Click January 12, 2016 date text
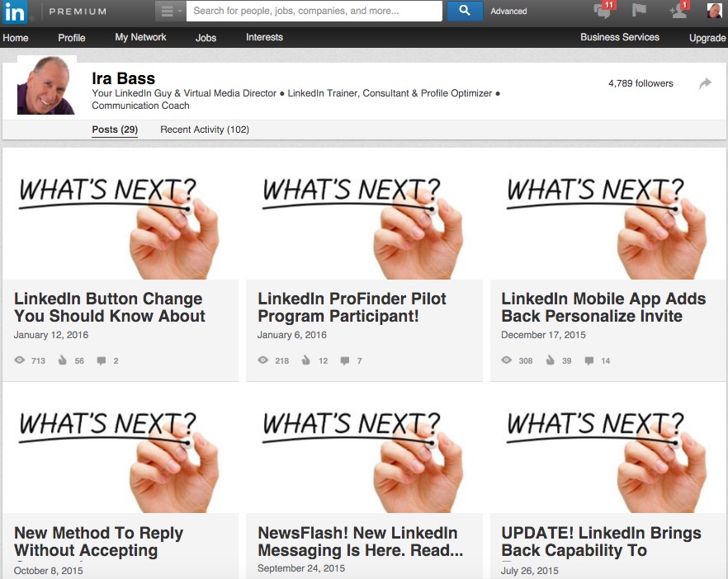This screenshot has height=579, width=728. (x=51, y=335)
